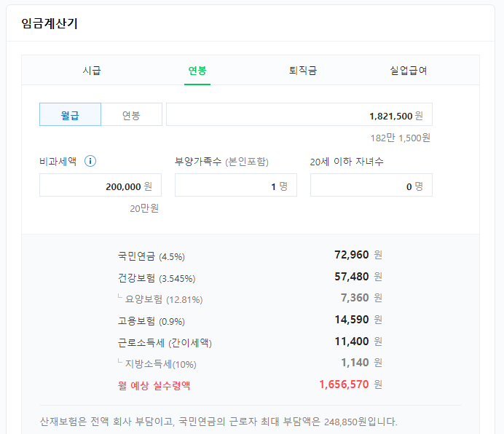The width and height of the screenshot is (504, 434).
Task: Click the 부양가족수 field showing 1 명
Action: click(236, 185)
